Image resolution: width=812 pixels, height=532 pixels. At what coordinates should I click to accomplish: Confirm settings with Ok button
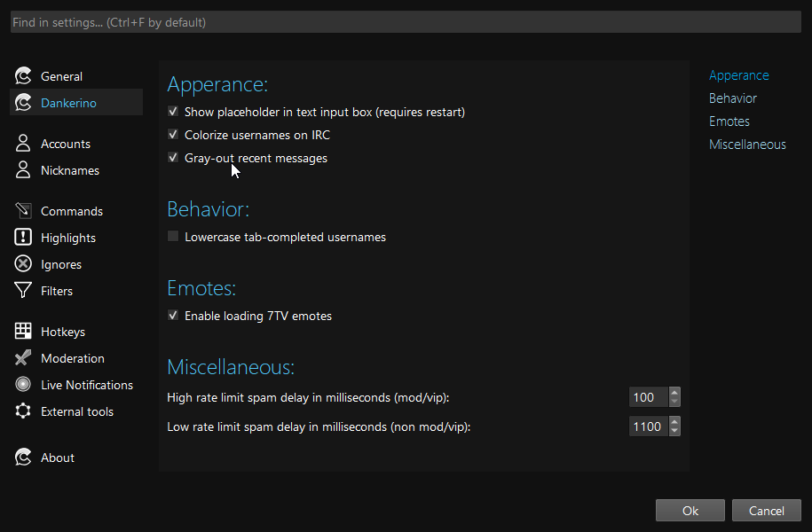(x=690, y=510)
